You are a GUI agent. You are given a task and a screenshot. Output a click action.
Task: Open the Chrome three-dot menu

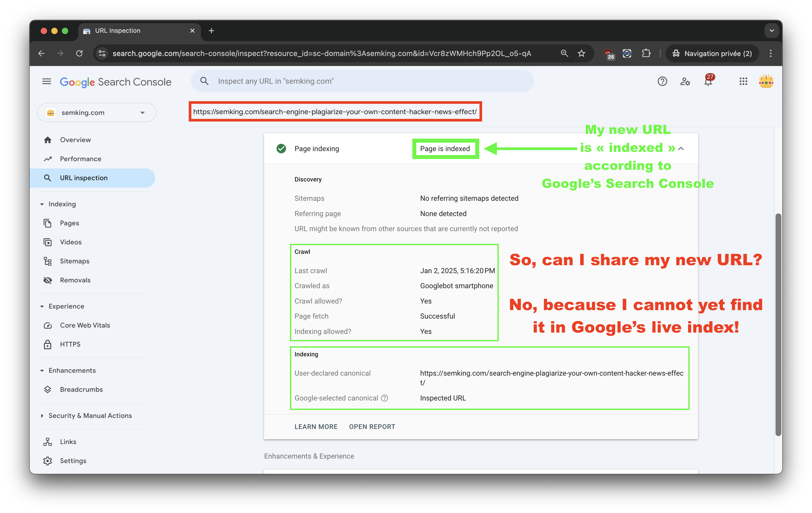[x=771, y=53]
